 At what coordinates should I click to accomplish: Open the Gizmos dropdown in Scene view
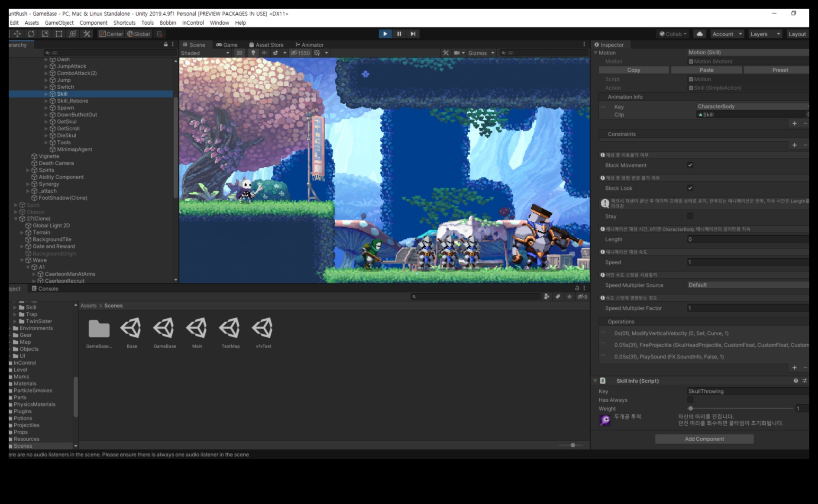pos(481,53)
